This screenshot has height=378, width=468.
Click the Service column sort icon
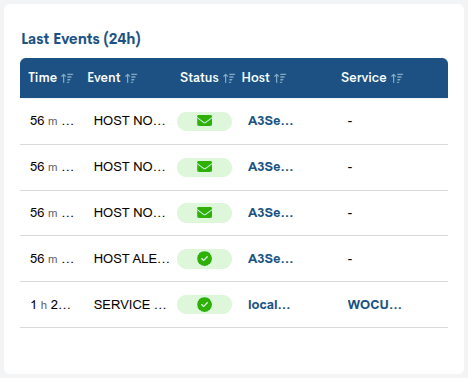397,78
